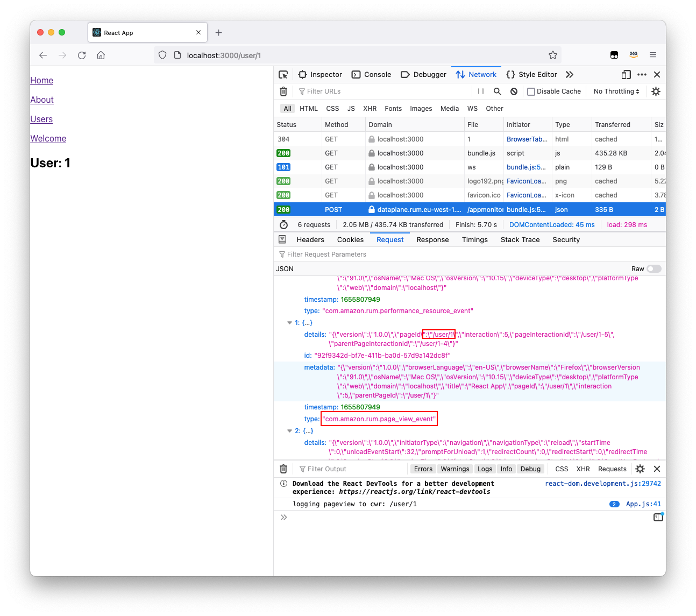Open Responsive Design Mode

tap(626, 74)
